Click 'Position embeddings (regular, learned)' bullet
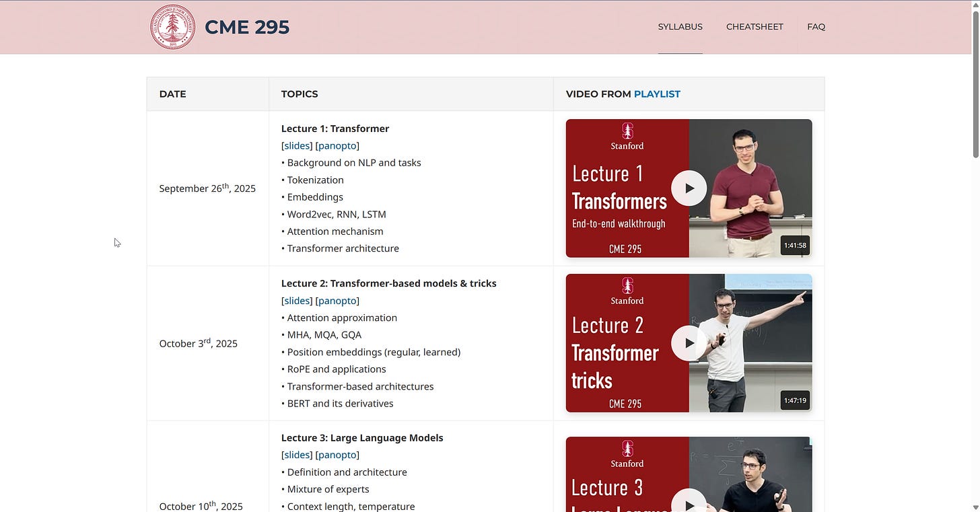 point(371,352)
